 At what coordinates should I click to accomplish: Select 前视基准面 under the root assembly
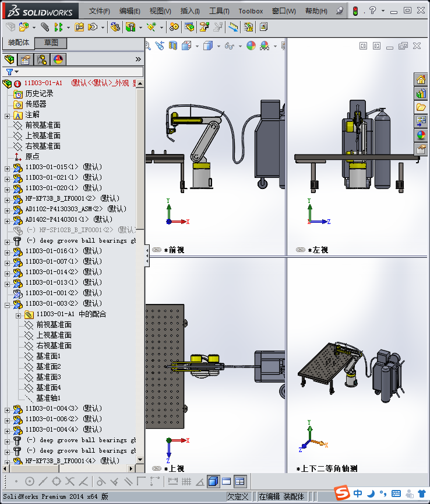[43, 125]
